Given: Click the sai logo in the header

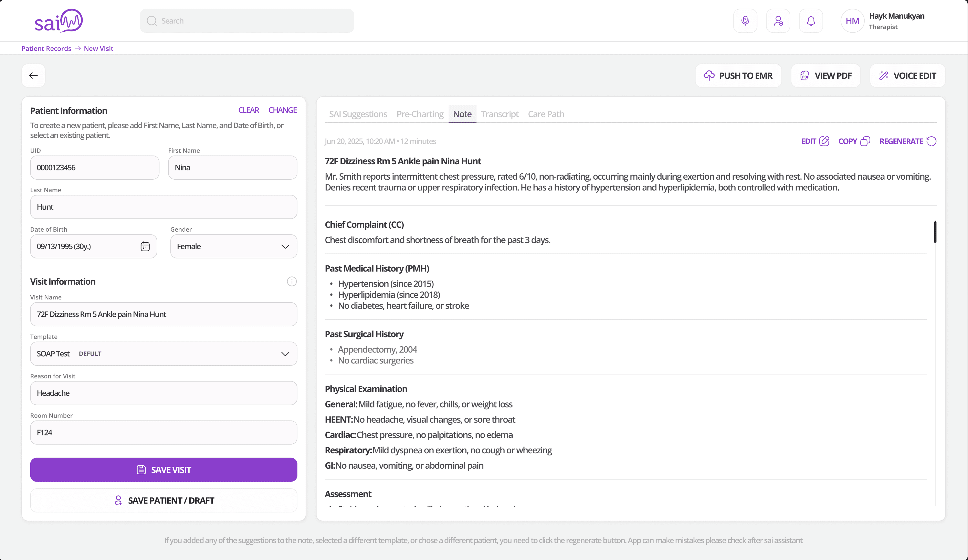Looking at the screenshot, I should (x=59, y=20).
